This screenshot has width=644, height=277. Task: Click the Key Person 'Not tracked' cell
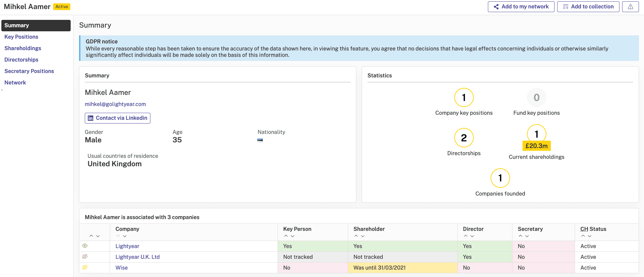(313, 257)
